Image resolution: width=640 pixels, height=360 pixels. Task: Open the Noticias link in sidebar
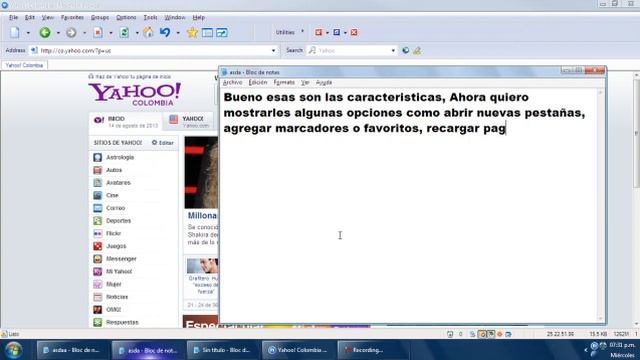pos(117,297)
